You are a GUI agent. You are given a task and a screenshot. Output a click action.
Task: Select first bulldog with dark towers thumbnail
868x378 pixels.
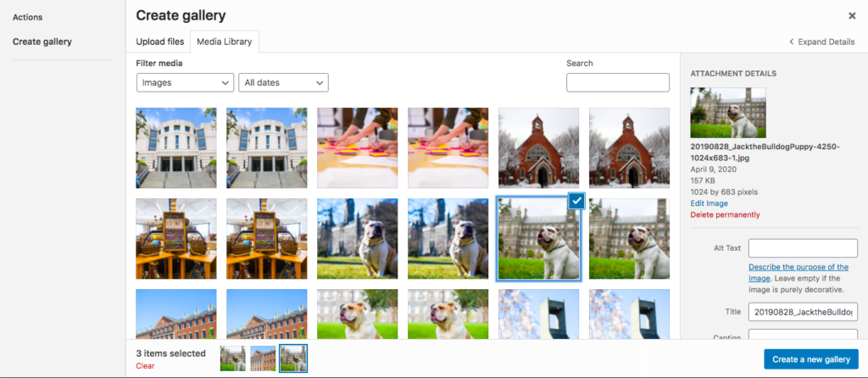pos(357,238)
